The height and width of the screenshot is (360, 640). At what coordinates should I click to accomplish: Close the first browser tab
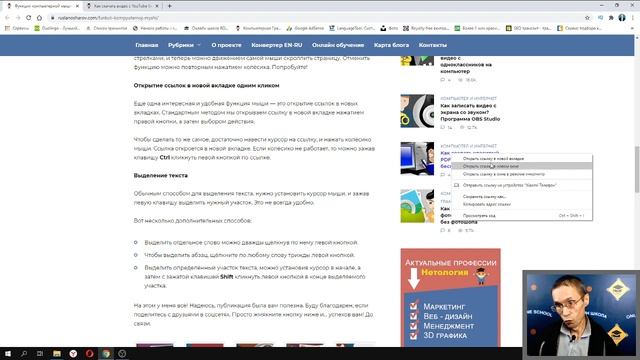coord(77,6)
